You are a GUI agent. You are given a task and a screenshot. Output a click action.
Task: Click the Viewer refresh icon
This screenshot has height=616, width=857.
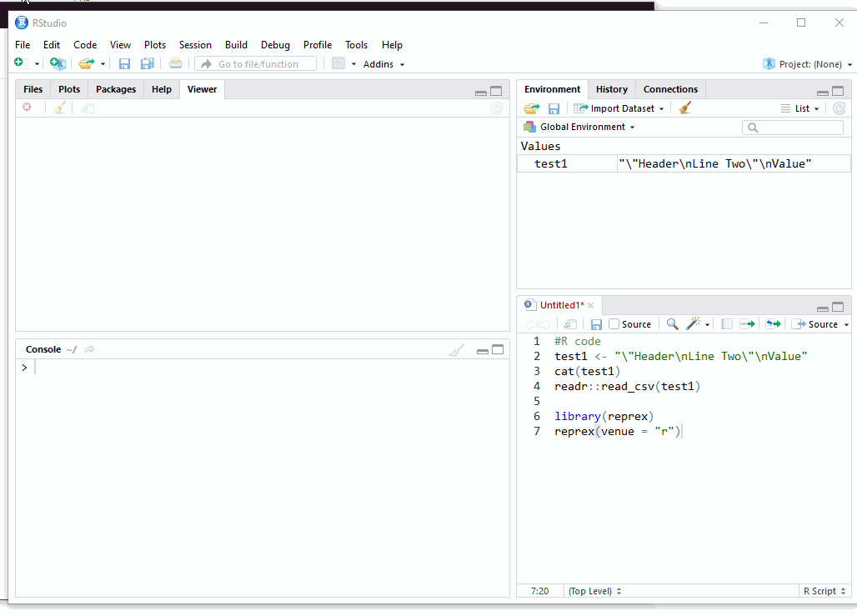click(496, 108)
